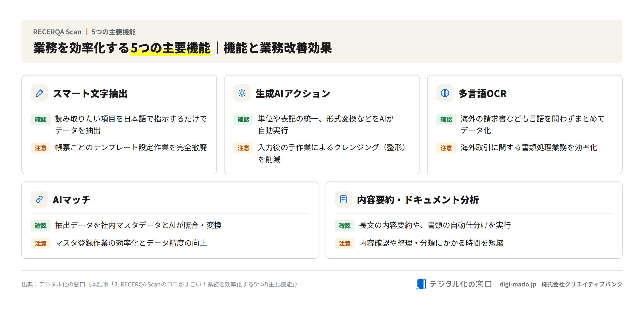Click the orange 注意 badge in スマート文字抽出 card

pyautogui.click(x=41, y=148)
